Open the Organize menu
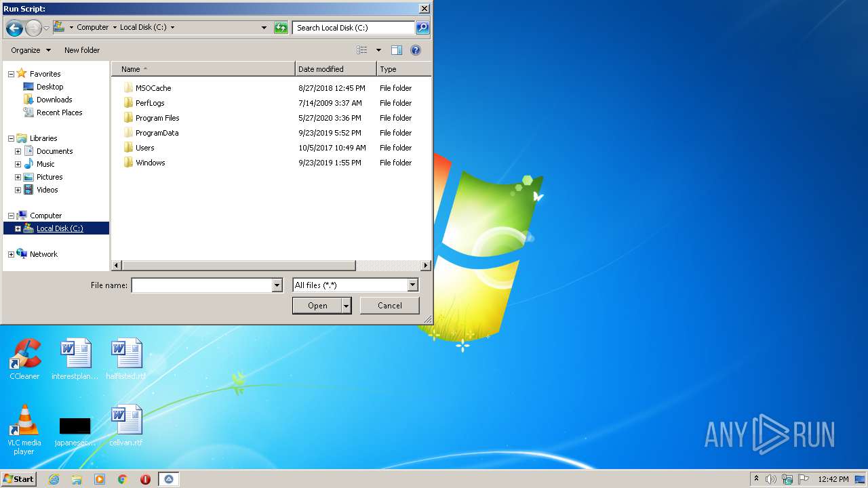The height and width of the screenshot is (488, 868). (x=31, y=50)
